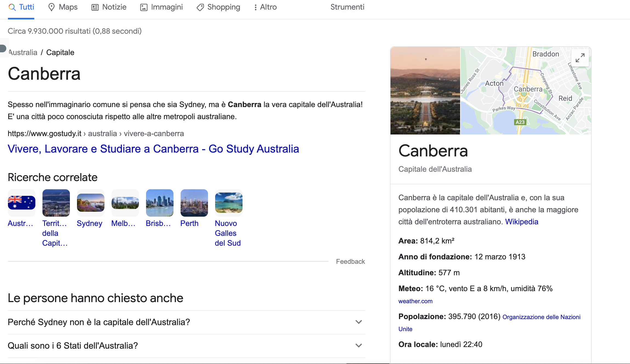
Task: Click the Perth related search label
Action: pos(189,223)
